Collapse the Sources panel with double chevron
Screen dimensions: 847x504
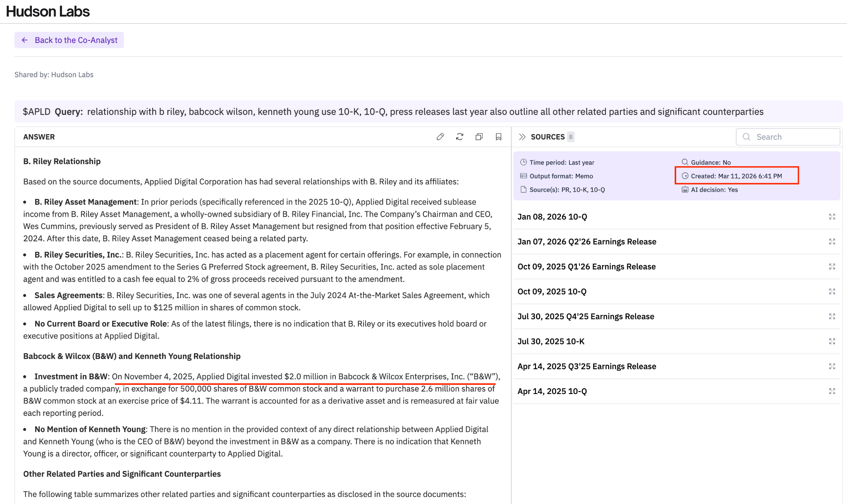coord(522,137)
